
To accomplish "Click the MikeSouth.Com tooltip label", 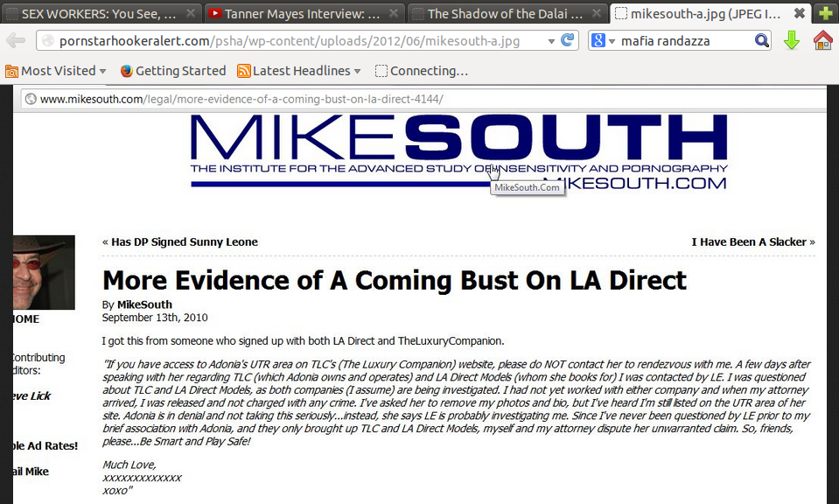I will [x=527, y=187].
